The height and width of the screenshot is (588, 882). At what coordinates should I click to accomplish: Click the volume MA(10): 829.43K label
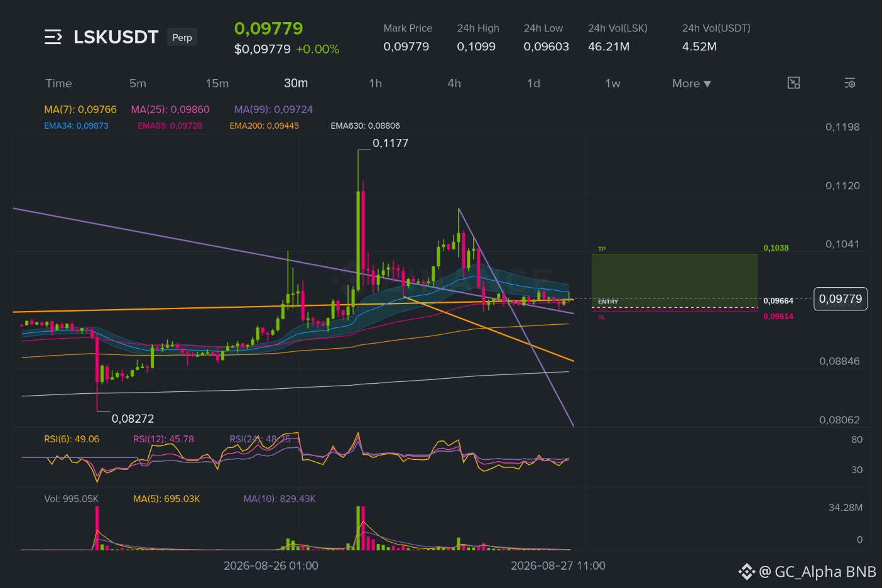point(280,499)
